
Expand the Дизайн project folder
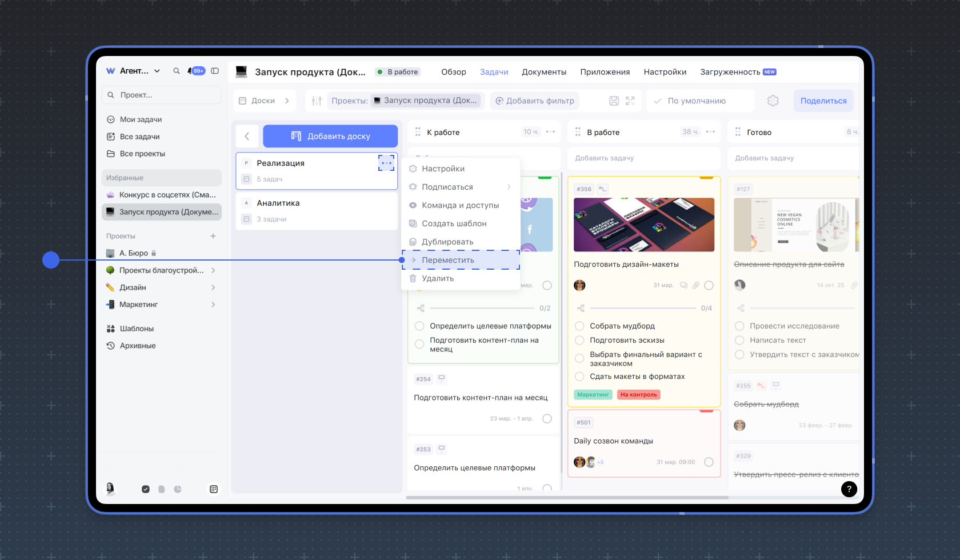(213, 287)
